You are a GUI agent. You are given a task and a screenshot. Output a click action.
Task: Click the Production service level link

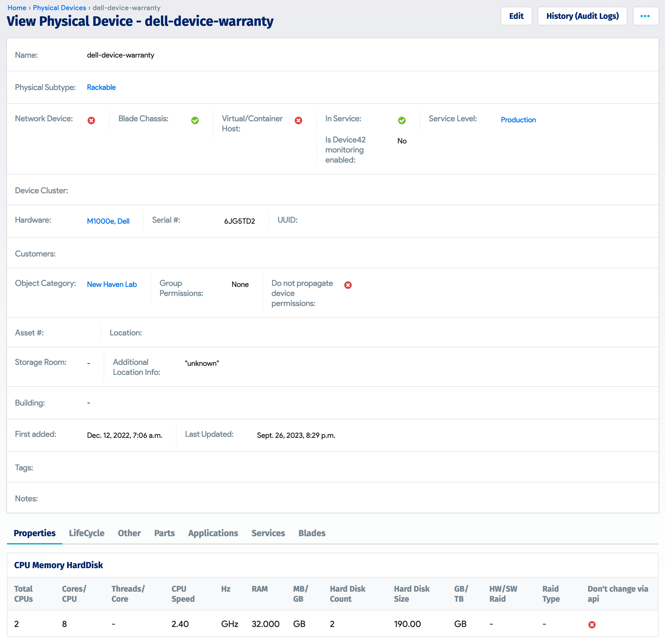tap(518, 120)
